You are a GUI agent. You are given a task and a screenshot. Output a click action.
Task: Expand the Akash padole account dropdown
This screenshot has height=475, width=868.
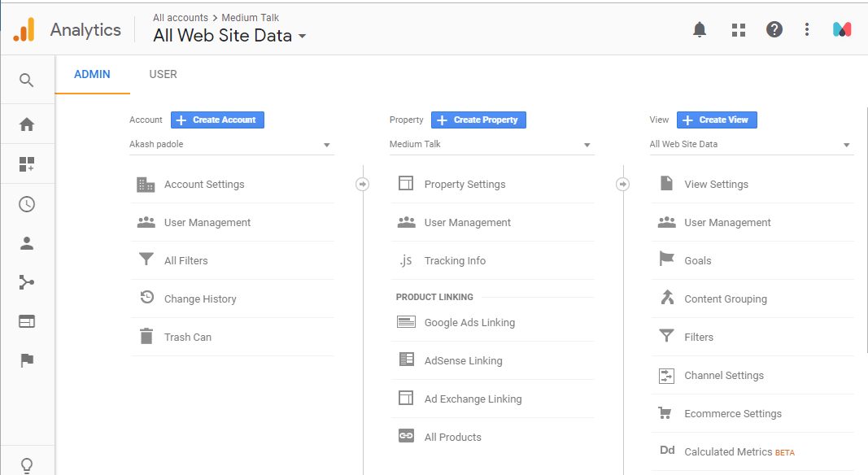pyautogui.click(x=231, y=145)
